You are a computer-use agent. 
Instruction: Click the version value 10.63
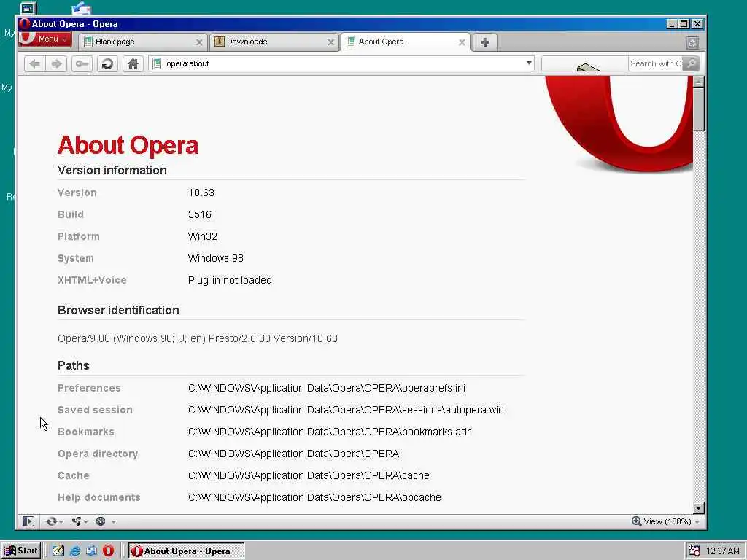click(201, 192)
